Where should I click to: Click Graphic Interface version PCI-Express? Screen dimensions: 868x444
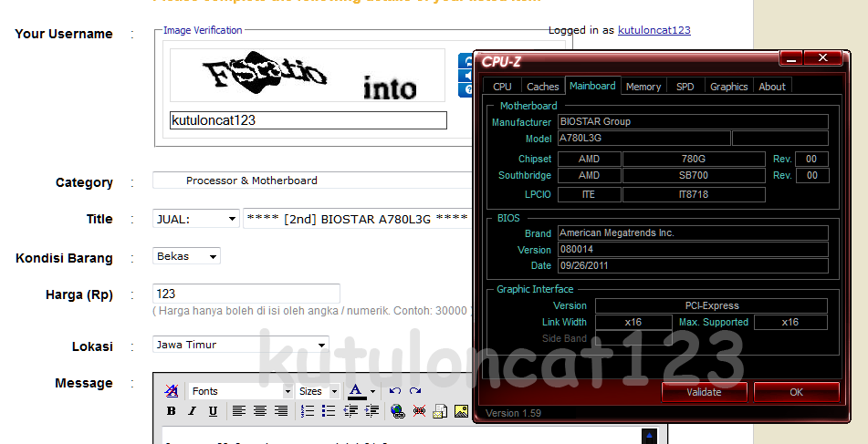711,305
